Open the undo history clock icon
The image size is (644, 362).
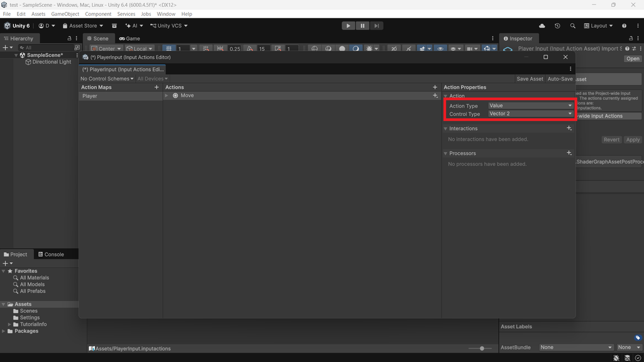click(x=557, y=26)
